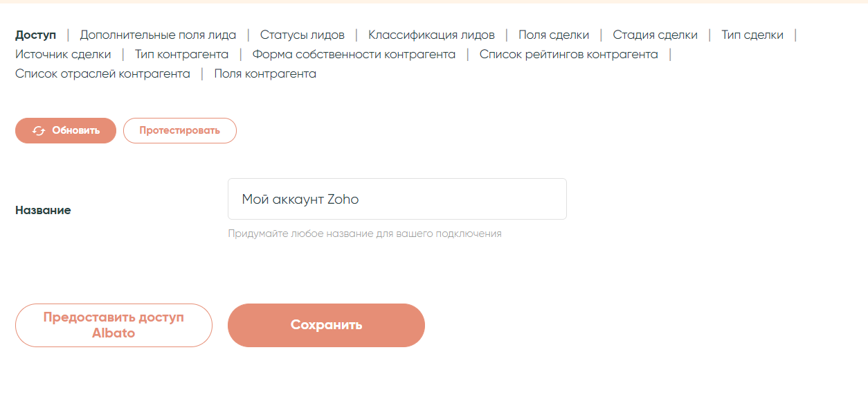This screenshot has width=868, height=395.
Task: Click the Протестировать button
Action: click(179, 131)
